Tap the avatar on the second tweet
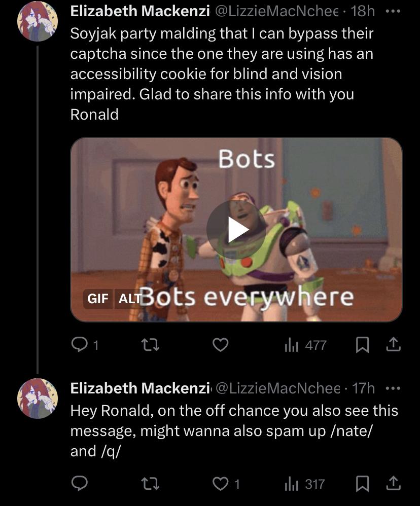The width and height of the screenshot is (420, 506). (38, 399)
